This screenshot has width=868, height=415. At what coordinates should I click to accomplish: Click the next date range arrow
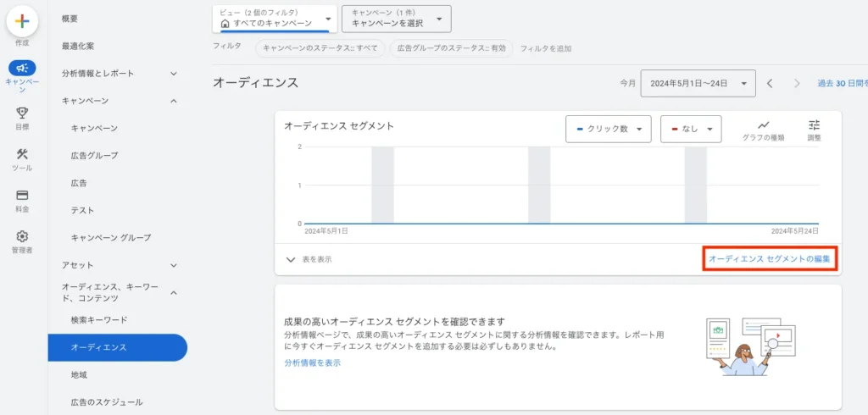click(x=797, y=84)
